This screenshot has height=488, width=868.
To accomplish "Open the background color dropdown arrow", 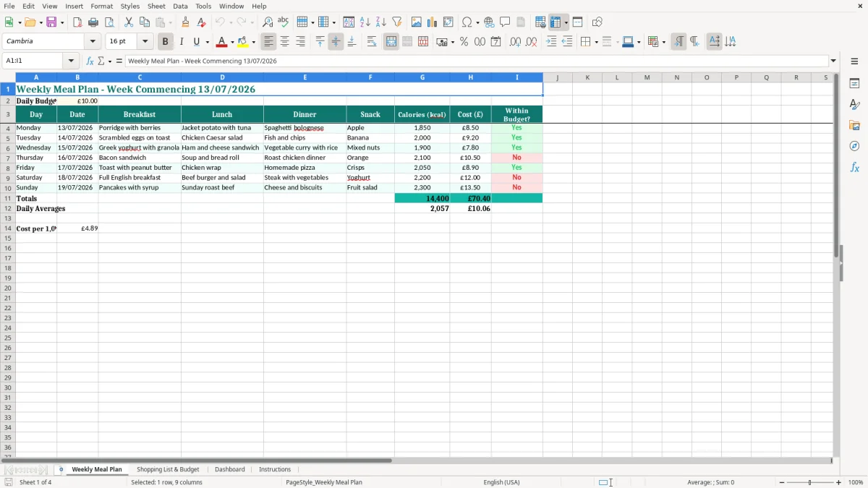I will [x=253, y=42].
